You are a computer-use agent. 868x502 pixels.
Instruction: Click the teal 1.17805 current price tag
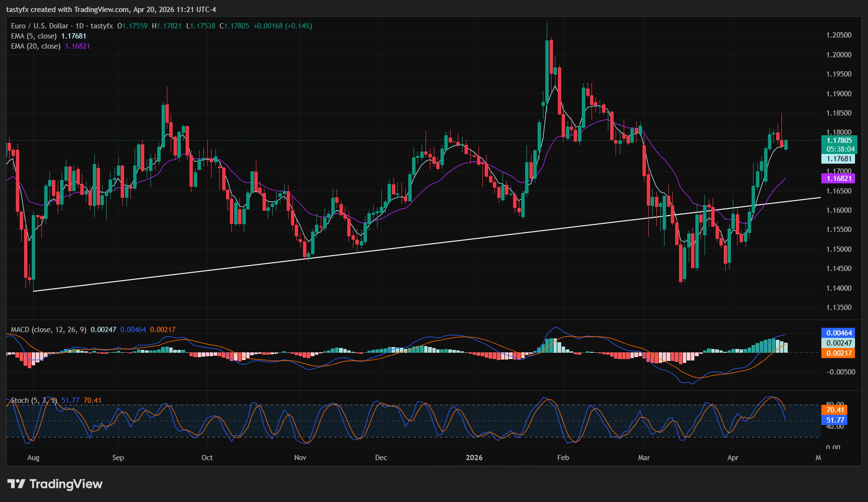tap(839, 141)
